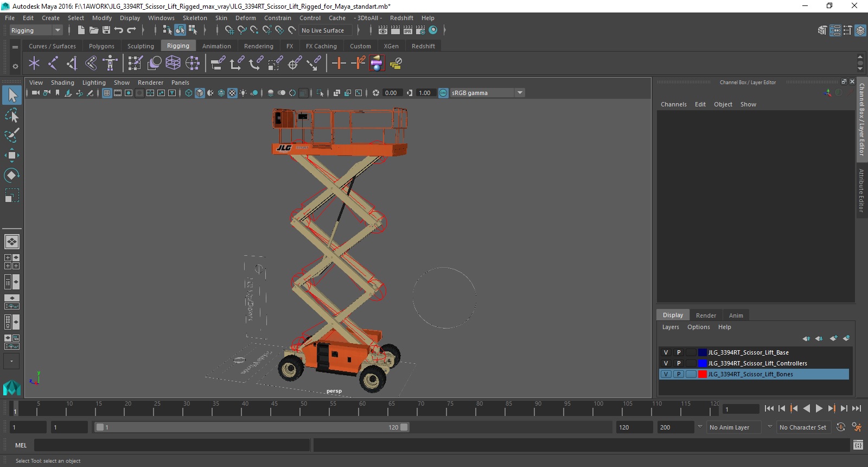Open the Script Editor icon

858,445
